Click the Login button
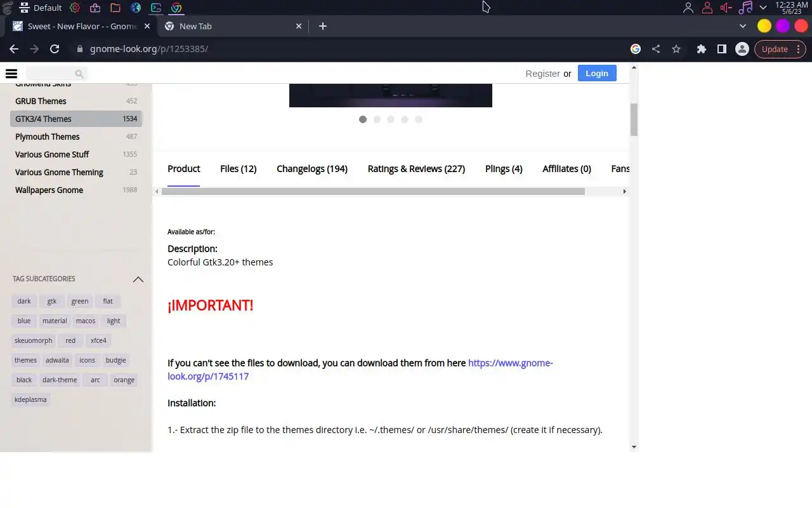The height and width of the screenshot is (508, 812). pos(597,73)
